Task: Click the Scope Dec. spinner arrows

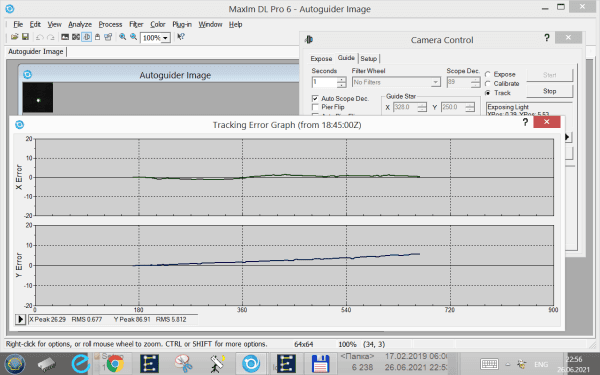Action: [475, 82]
